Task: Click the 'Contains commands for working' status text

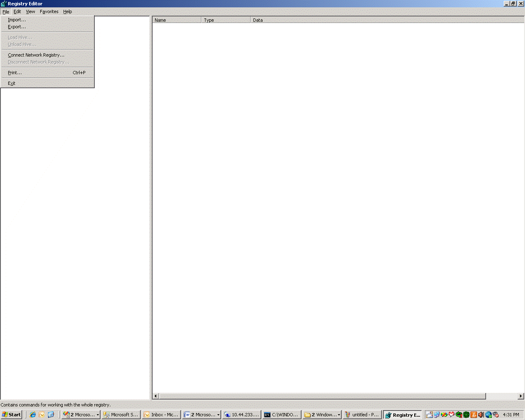Action: (56, 405)
